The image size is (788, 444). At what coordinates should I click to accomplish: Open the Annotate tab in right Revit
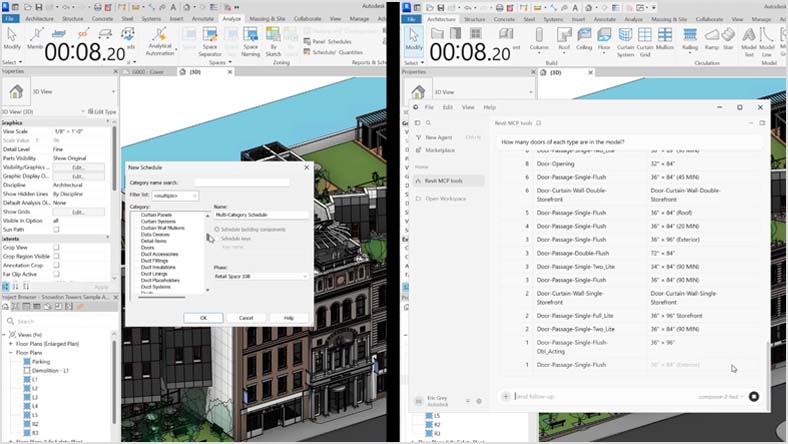click(605, 19)
